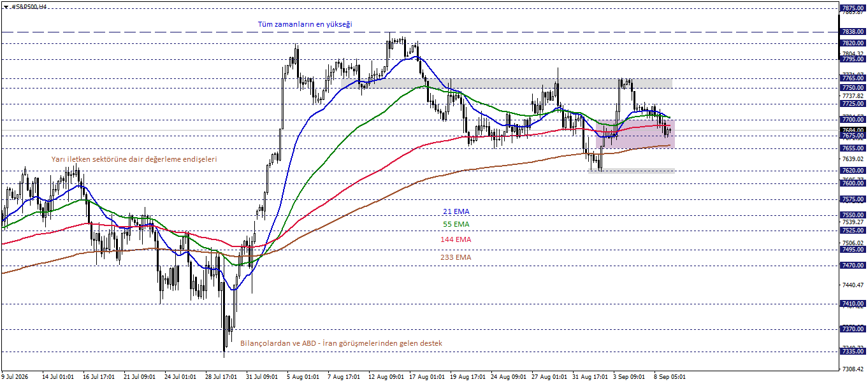Click the 31 Aug 17:01 time axis label

(x=589, y=377)
